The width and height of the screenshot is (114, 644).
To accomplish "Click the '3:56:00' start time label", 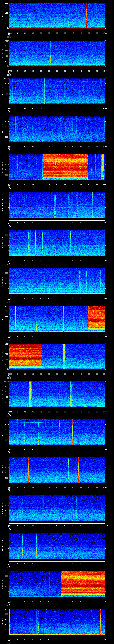I will (x=9, y=412).
